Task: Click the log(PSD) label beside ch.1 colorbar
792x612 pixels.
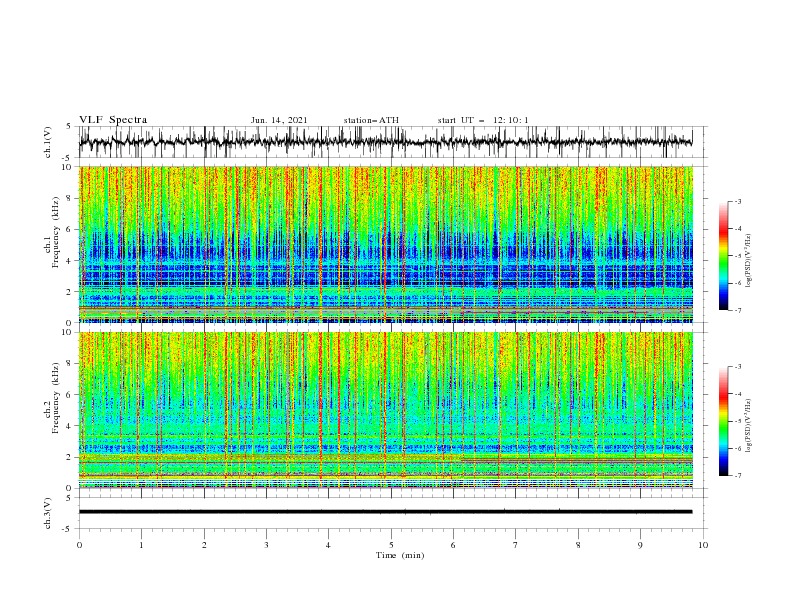Action: 748,261
